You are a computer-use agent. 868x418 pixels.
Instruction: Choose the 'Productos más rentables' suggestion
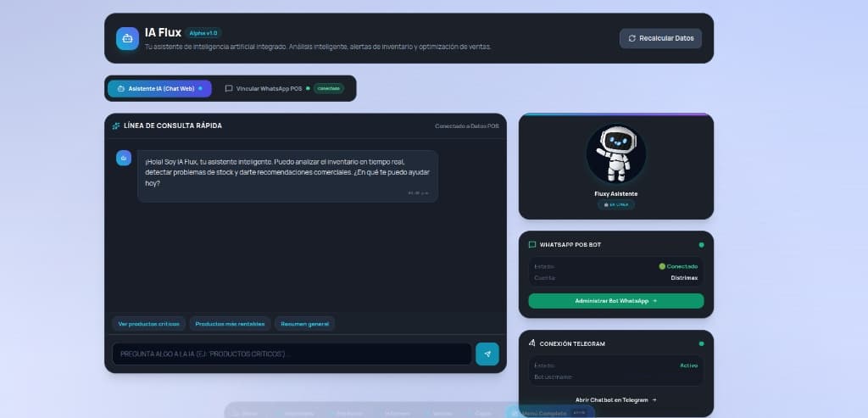(230, 324)
